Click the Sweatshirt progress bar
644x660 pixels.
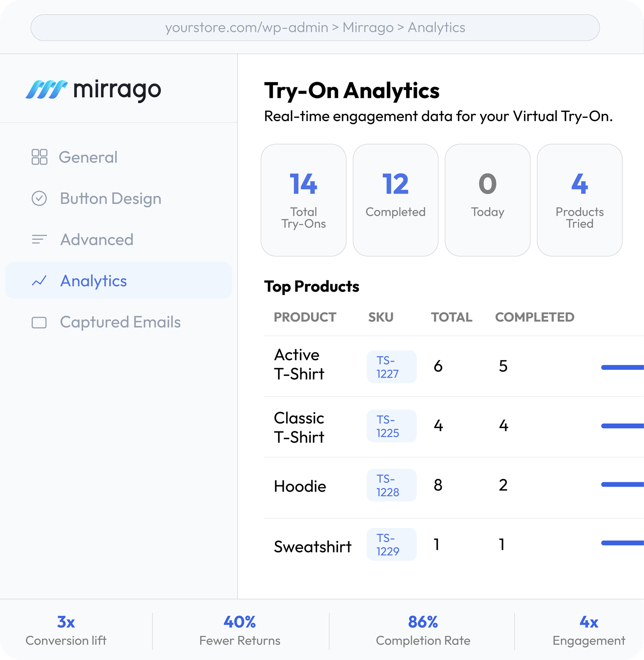point(623,543)
